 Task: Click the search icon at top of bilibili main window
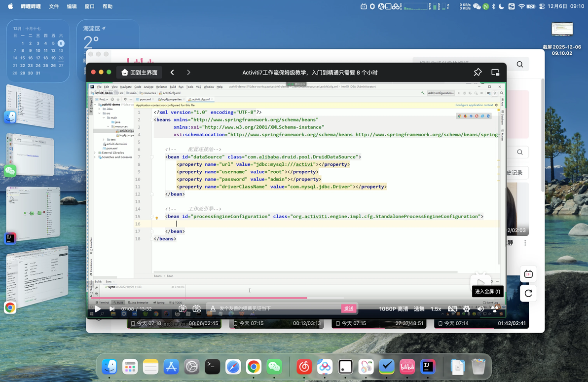(520, 64)
